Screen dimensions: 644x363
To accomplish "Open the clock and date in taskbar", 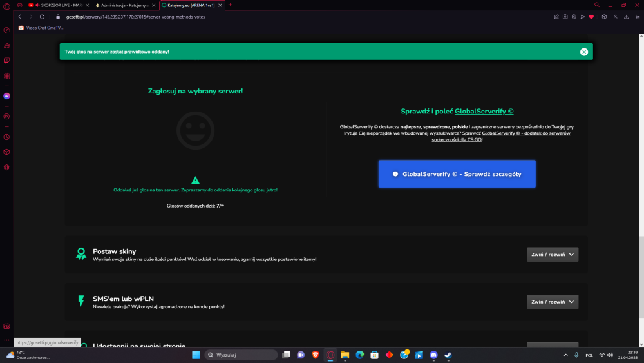I will (x=628, y=355).
